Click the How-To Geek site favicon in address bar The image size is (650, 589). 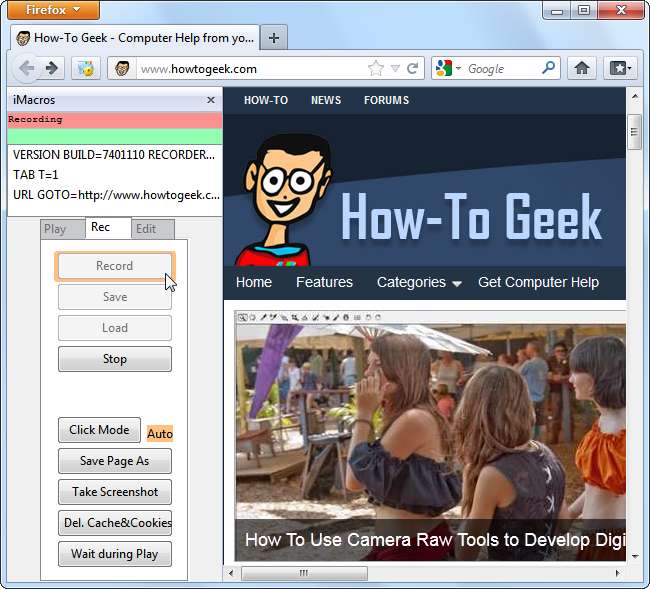(122, 68)
